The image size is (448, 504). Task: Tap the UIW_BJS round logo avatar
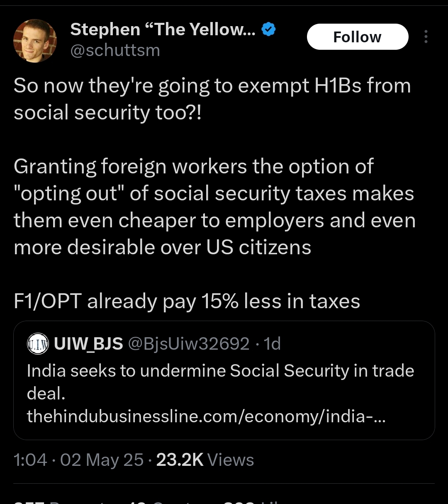point(38,344)
